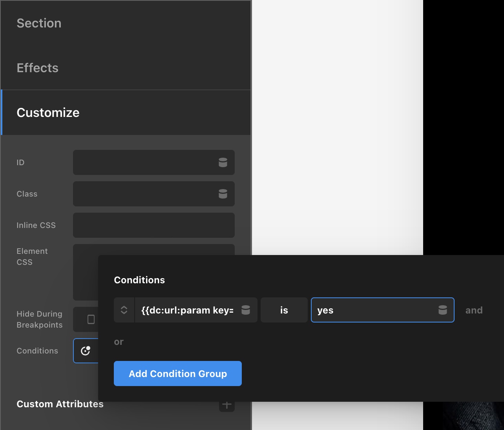Click "and" to add another condition

pos(474,310)
